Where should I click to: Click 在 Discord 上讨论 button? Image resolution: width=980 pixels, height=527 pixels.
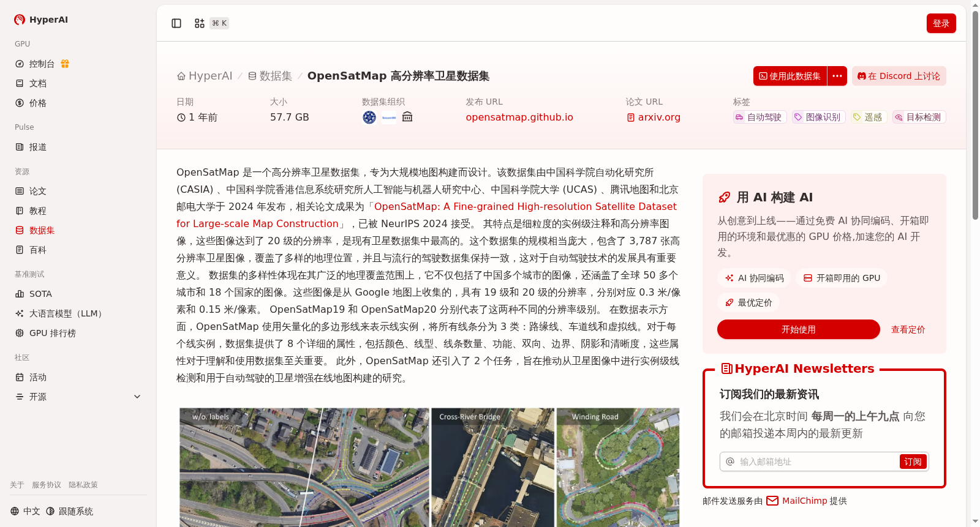899,76
